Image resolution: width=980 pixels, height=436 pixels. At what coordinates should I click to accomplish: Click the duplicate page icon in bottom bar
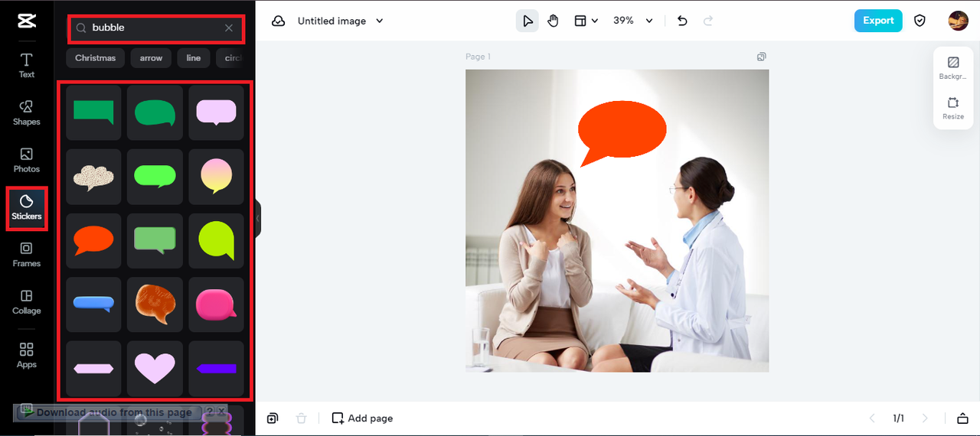click(273, 418)
